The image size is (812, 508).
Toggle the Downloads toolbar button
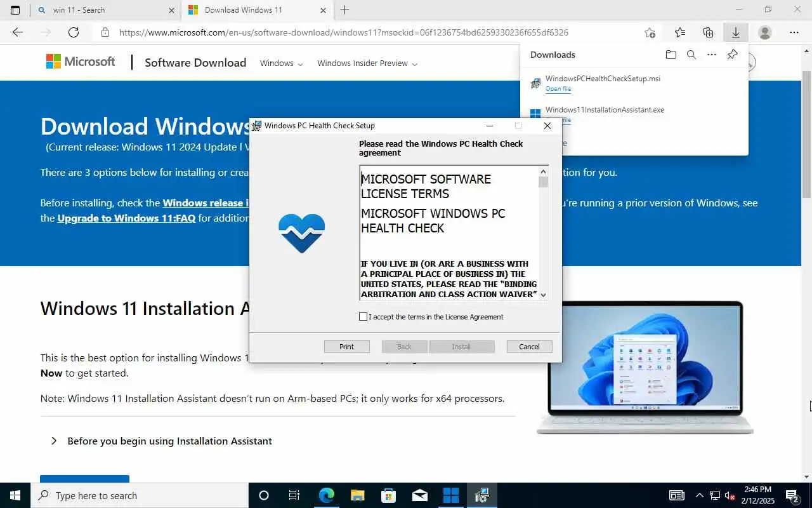[736, 32]
